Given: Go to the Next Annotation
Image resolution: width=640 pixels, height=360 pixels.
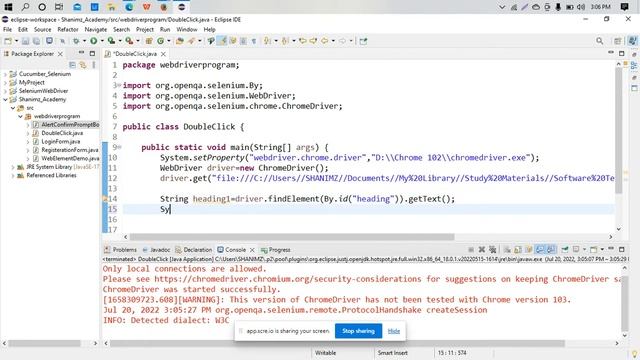Looking at the screenshot, I should (x=267, y=41).
